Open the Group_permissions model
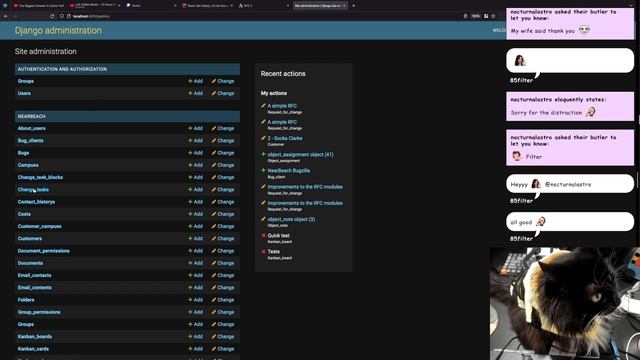 coord(39,312)
